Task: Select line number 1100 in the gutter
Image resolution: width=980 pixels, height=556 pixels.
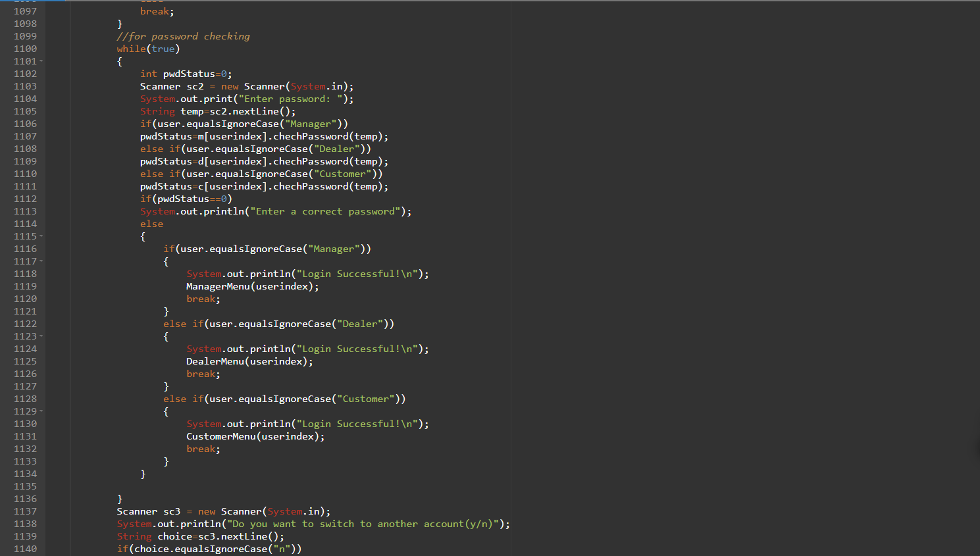Action: coord(25,49)
